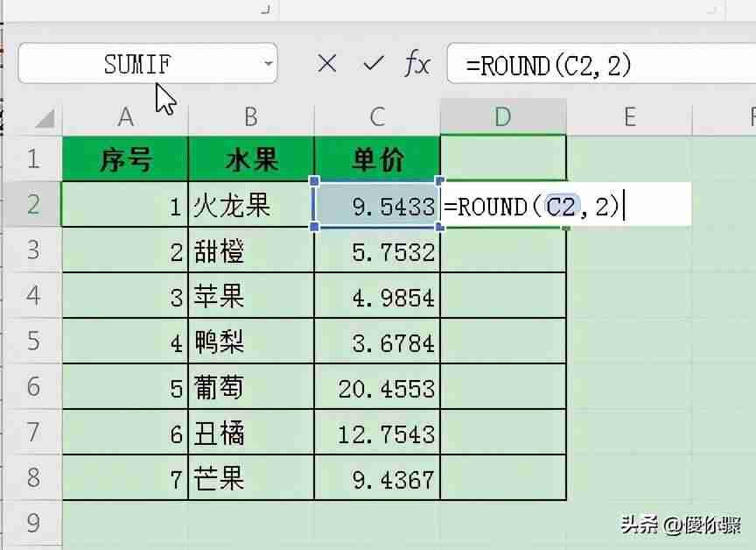
Task: Confirm formula with the checkmark icon
Action: [x=373, y=63]
